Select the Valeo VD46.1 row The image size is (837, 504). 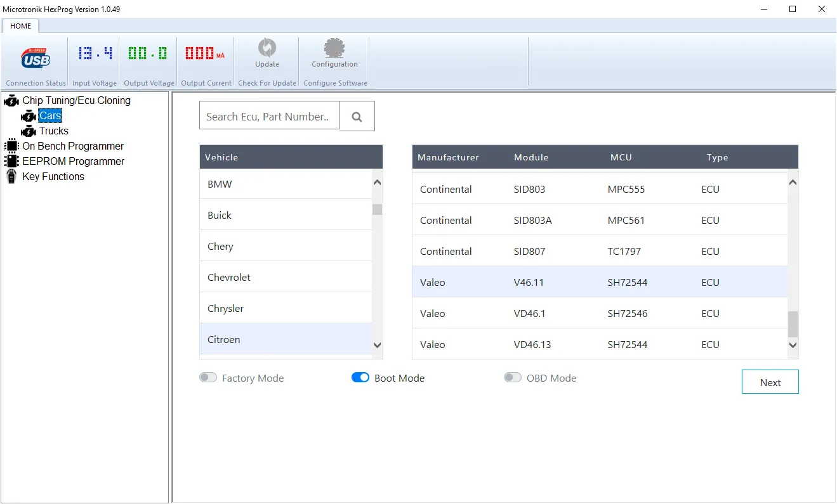[x=600, y=313]
